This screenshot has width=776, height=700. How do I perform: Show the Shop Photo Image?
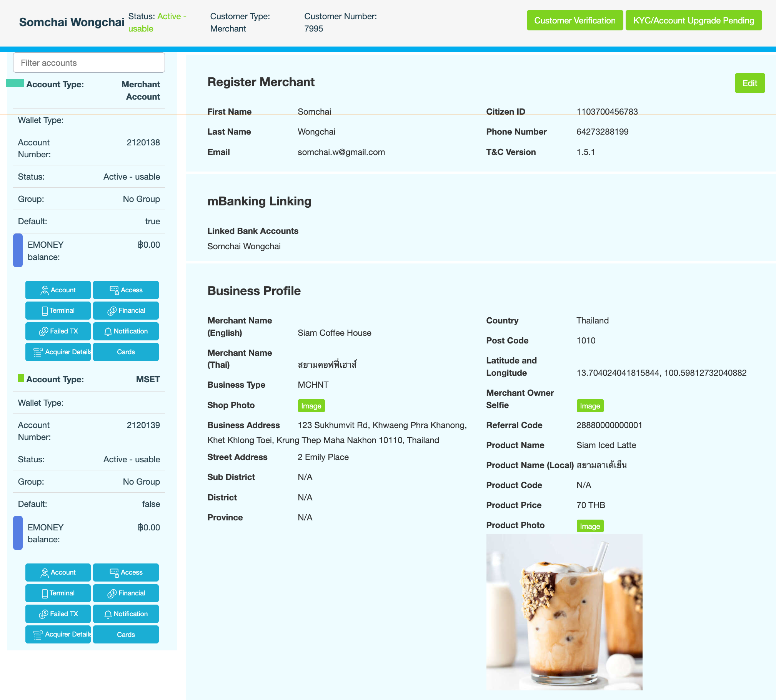[x=311, y=406]
